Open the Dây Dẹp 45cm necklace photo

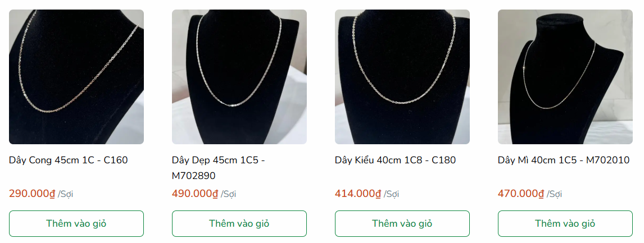(x=239, y=77)
